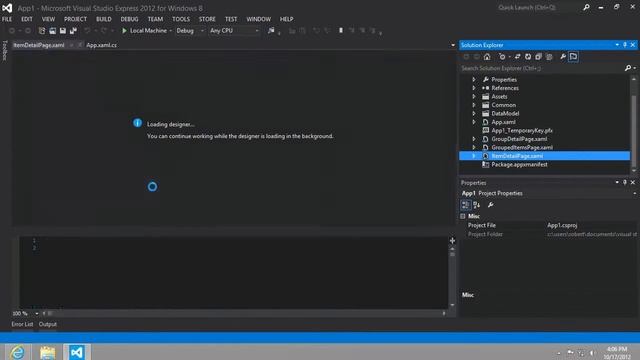
Task: Open the Any CPU platform dropdown
Action: [257, 31]
